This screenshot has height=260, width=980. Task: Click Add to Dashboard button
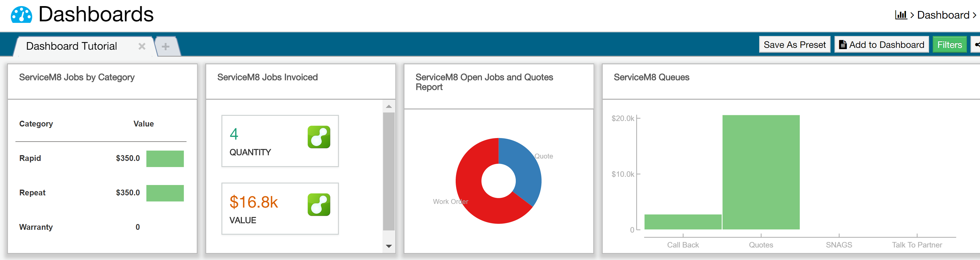pyautogui.click(x=881, y=45)
